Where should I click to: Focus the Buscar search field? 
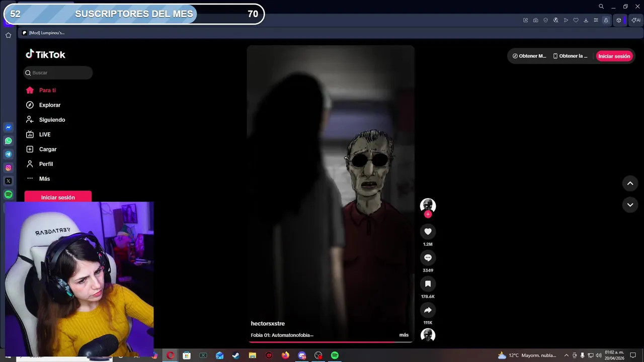pyautogui.click(x=58, y=73)
